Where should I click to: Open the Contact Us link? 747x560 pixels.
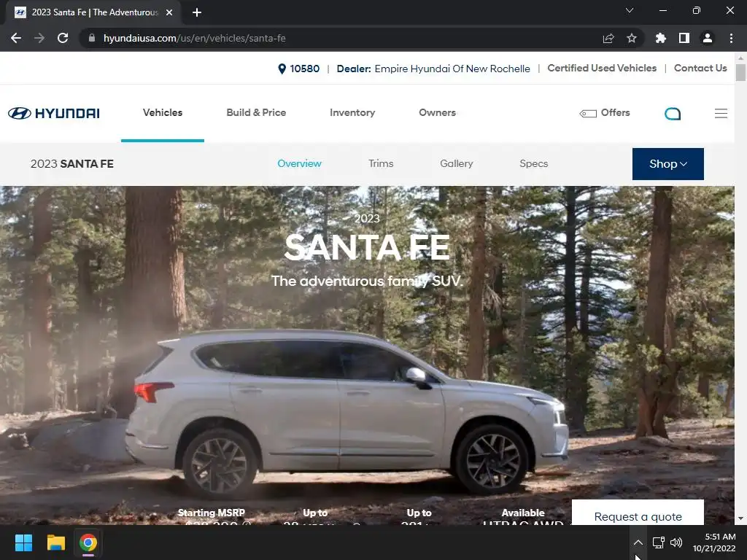pos(700,68)
